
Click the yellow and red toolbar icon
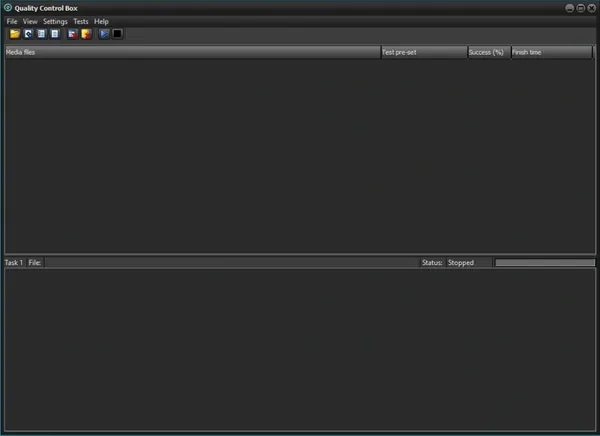click(86, 34)
